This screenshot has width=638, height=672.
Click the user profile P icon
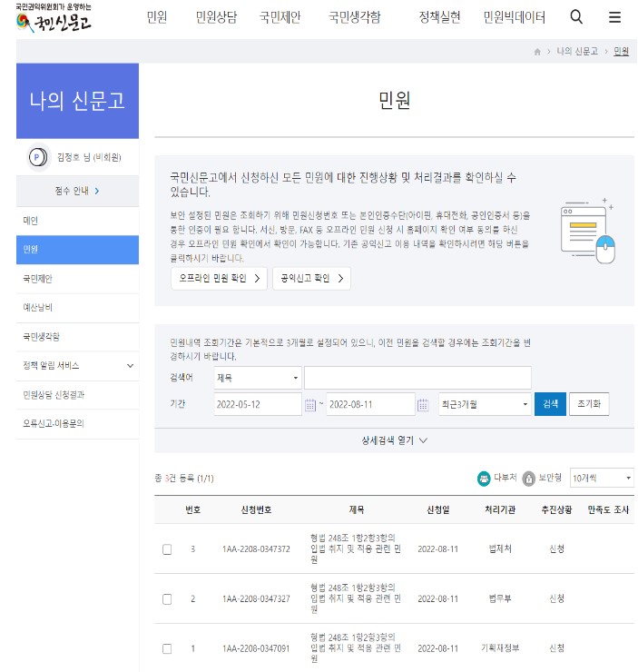(x=38, y=157)
